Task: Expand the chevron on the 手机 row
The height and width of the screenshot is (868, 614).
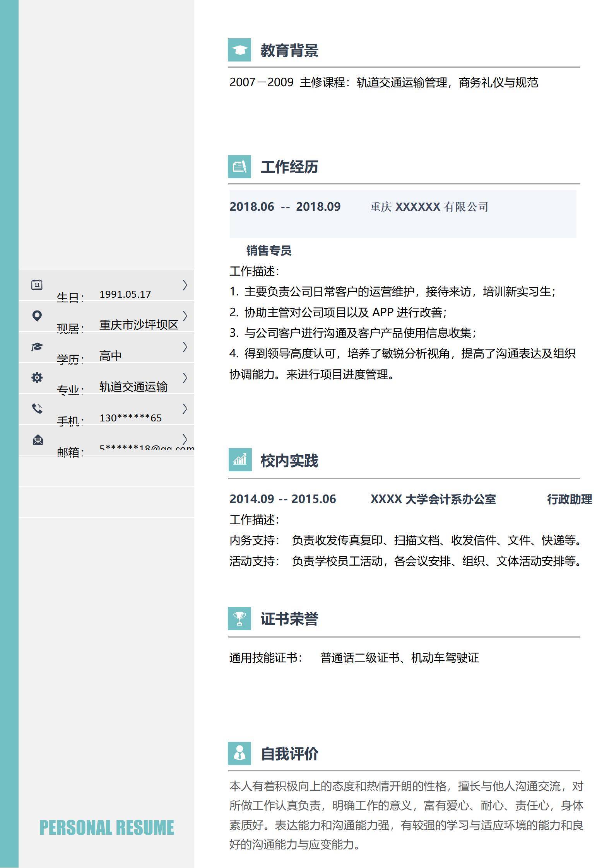Action: tap(185, 408)
